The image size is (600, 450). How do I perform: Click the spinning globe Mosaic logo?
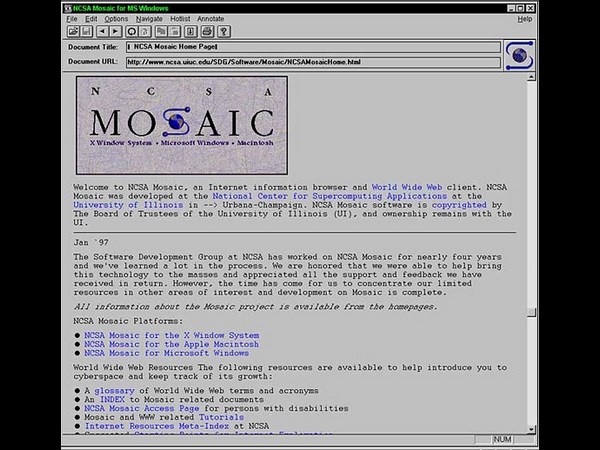coord(518,54)
